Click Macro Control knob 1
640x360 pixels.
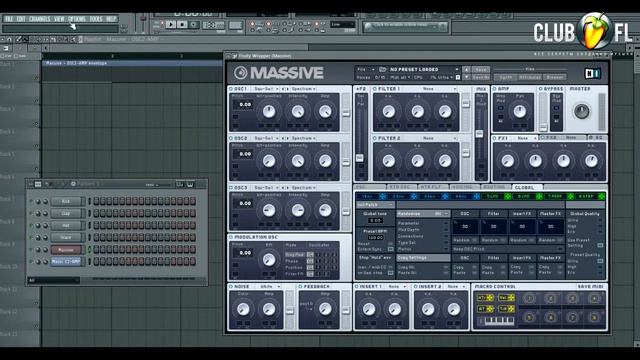529,298
